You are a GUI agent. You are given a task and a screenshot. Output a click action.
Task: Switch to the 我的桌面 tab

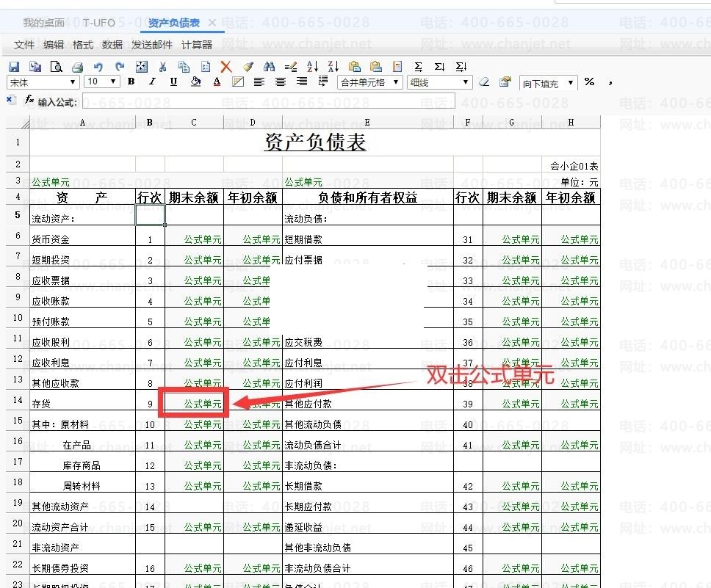(44, 23)
